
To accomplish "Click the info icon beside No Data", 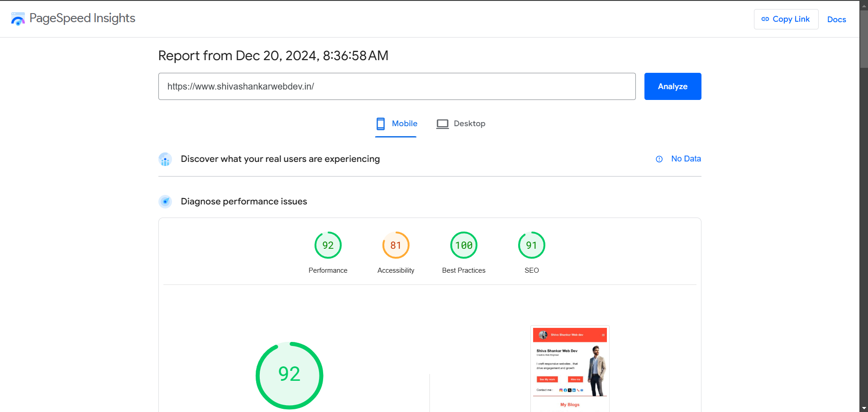I will point(659,159).
